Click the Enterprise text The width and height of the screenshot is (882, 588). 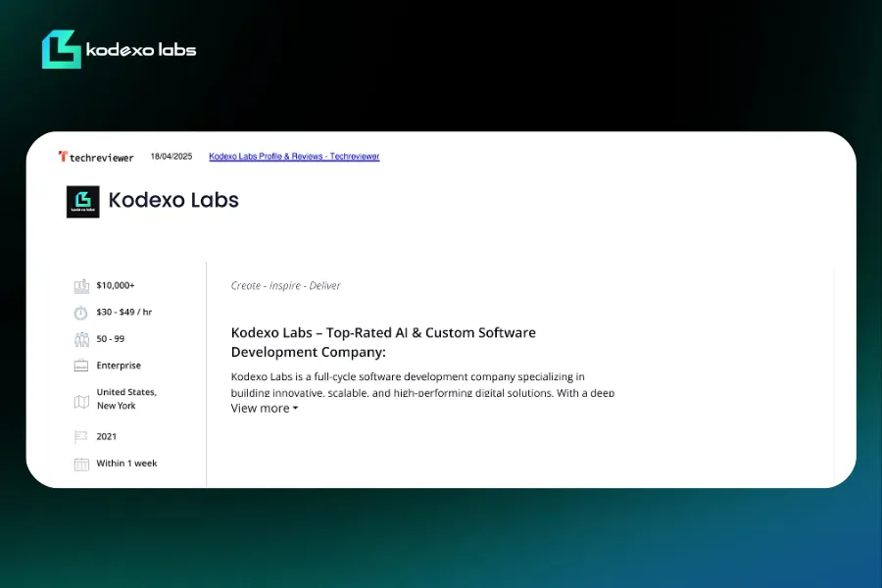[x=119, y=366]
